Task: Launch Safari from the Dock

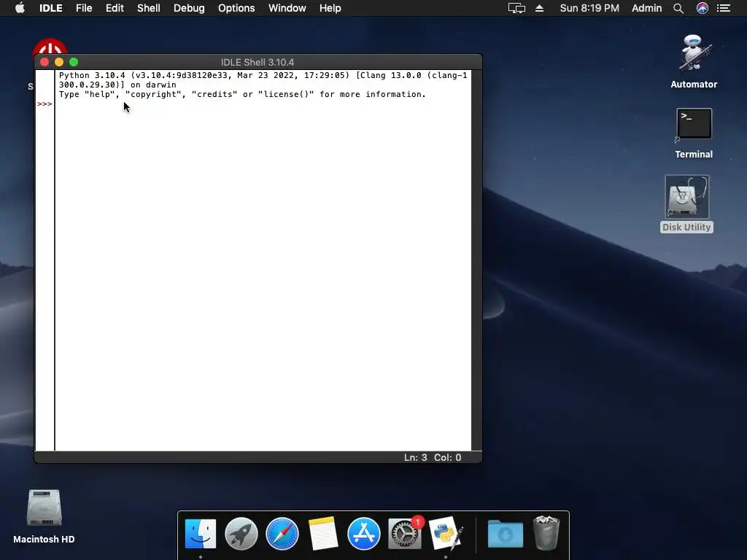Action: pos(282,533)
